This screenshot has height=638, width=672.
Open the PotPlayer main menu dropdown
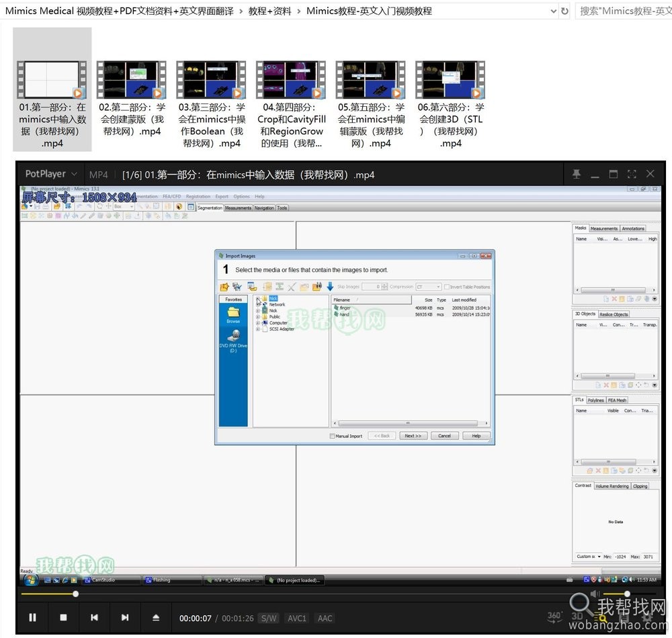[x=52, y=174]
